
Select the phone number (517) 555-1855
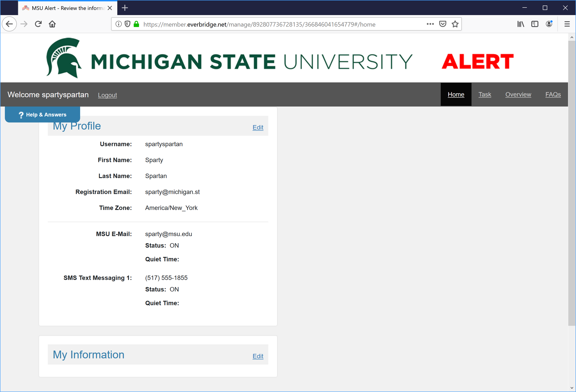tap(166, 278)
